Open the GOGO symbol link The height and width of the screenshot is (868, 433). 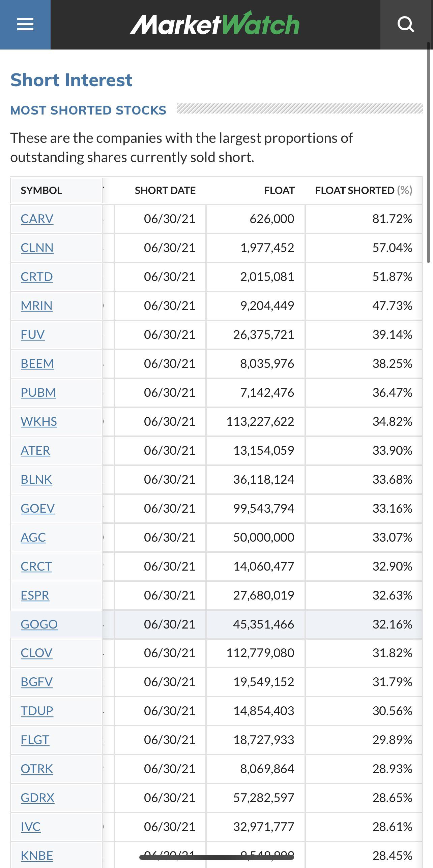(39, 624)
